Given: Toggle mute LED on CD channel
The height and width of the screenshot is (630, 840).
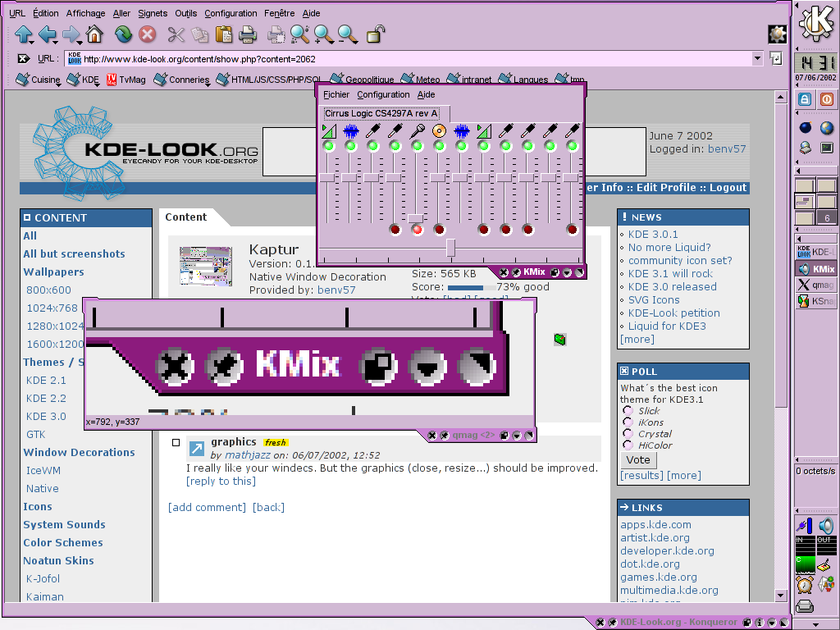Looking at the screenshot, I should click(440, 146).
